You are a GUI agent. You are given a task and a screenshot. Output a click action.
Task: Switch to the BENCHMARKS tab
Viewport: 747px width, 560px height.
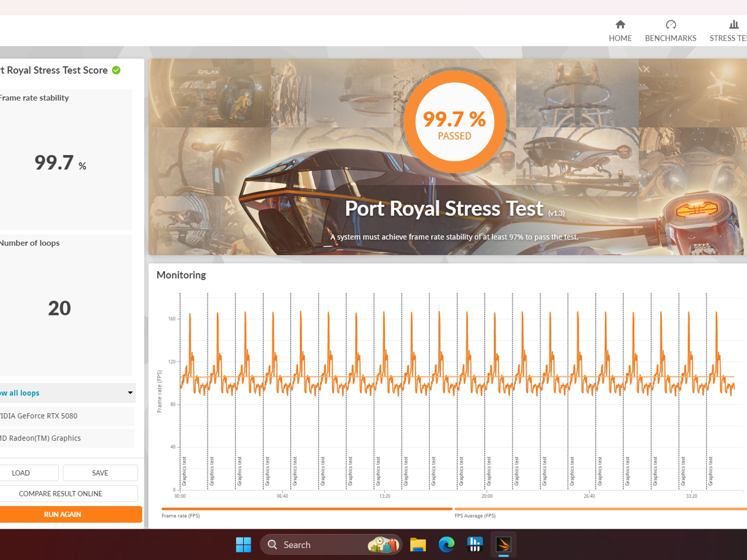click(x=670, y=31)
